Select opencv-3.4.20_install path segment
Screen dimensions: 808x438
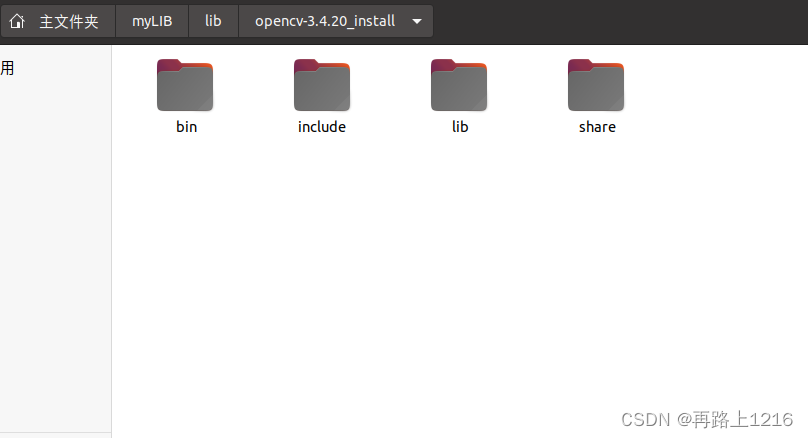(x=325, y=21)
